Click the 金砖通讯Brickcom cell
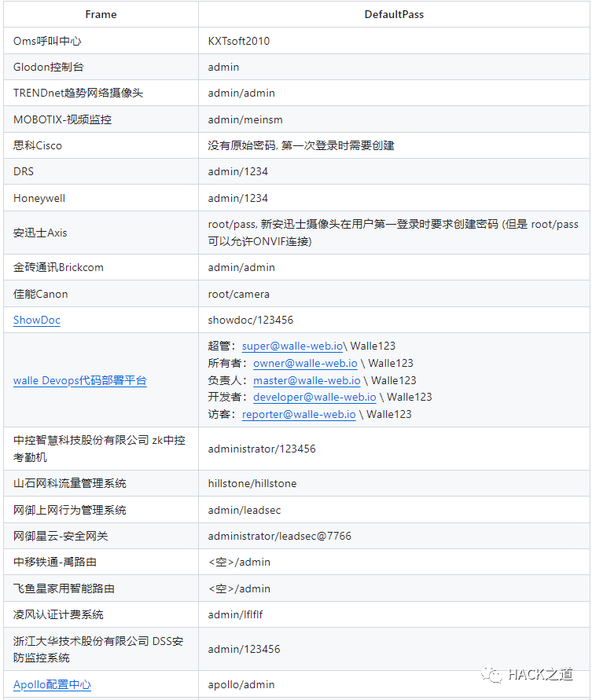Screen dimensions: 592x700 pos(101,267)
